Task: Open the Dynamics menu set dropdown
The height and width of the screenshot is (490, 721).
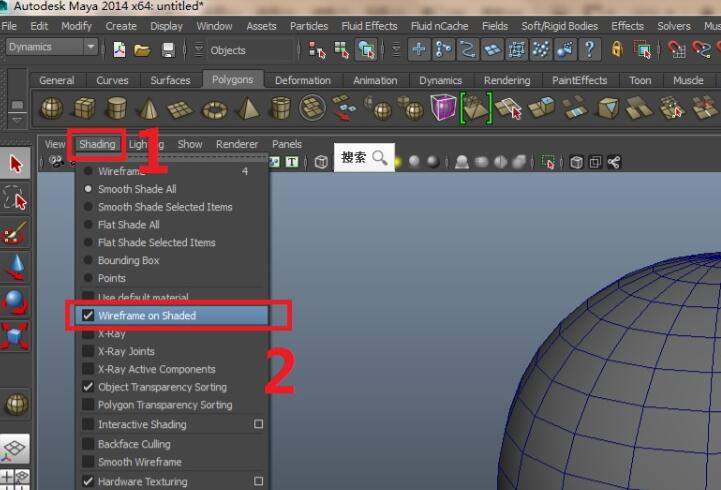Action: tap(52, 47)
